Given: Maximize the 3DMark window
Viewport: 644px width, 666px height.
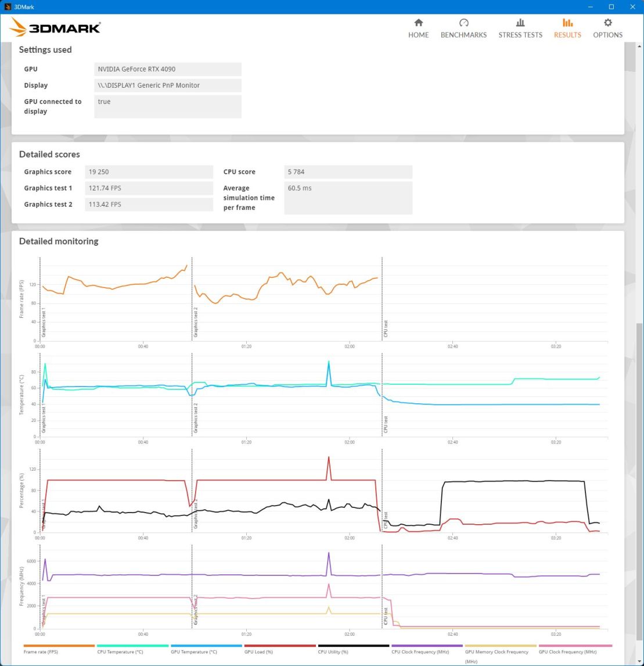Looking at the screenshot, I should pos(611,7).
